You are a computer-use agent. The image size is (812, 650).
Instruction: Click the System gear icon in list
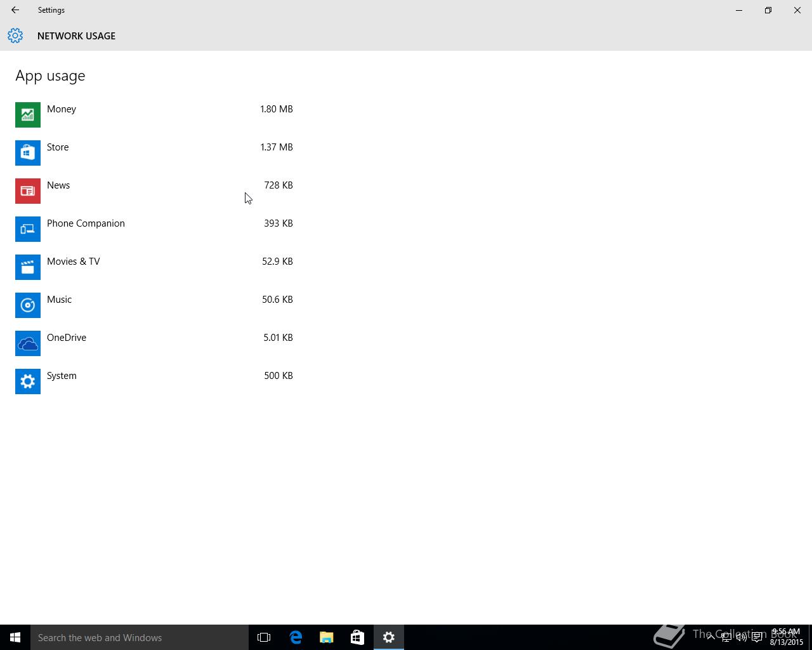28,381
